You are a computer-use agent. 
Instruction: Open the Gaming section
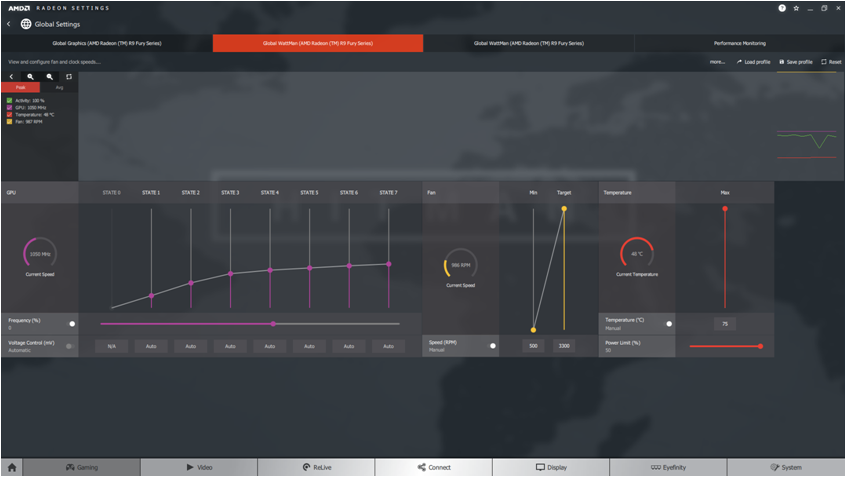[x=81, y=467]
